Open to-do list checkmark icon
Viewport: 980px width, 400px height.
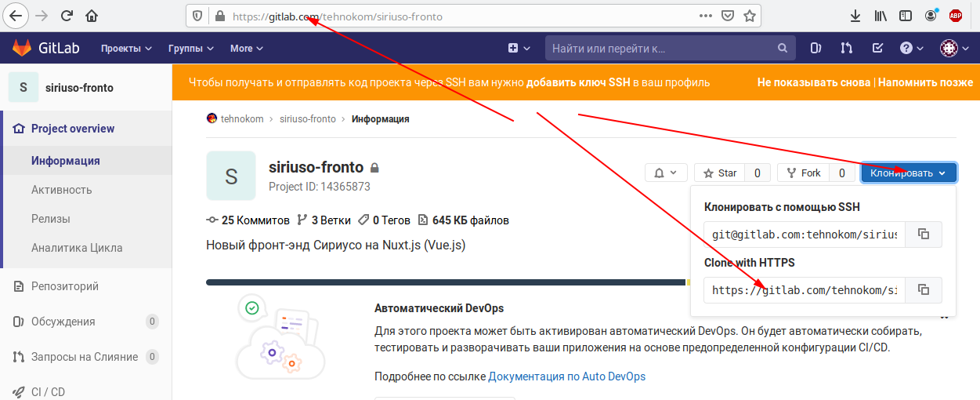click(879, 48)
